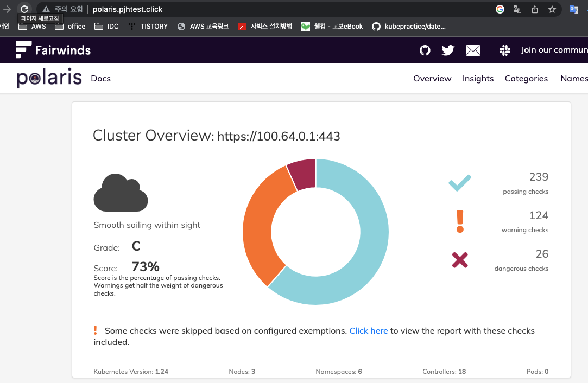Click the dark cloud weather icon
The height and width of the screenshot is (383, 588).
click(x=121, y=193)
